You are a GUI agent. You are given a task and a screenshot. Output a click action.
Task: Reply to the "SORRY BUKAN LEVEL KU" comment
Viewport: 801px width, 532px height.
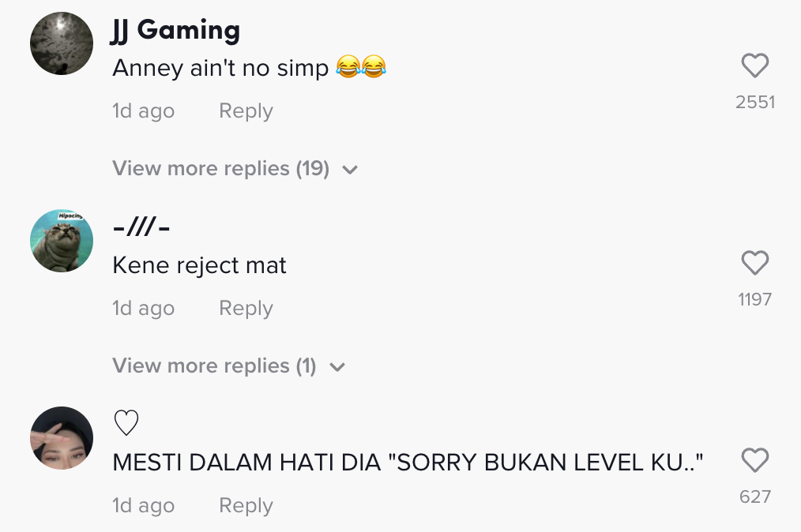coord(246,505)
